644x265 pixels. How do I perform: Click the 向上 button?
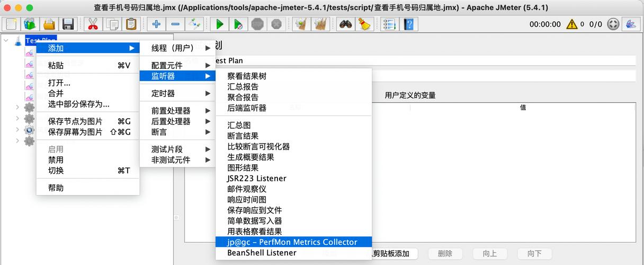coord(490,254)
